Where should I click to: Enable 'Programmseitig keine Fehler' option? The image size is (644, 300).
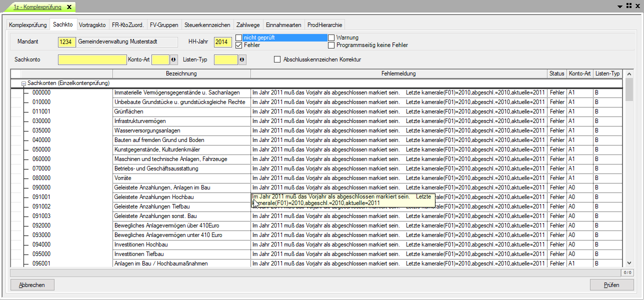pos(331,45)
